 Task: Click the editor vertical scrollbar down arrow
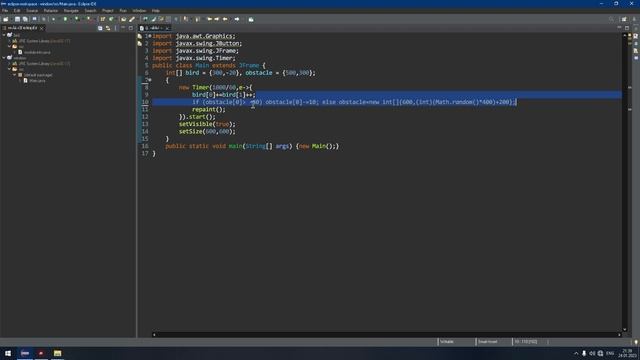pos(624,329)
